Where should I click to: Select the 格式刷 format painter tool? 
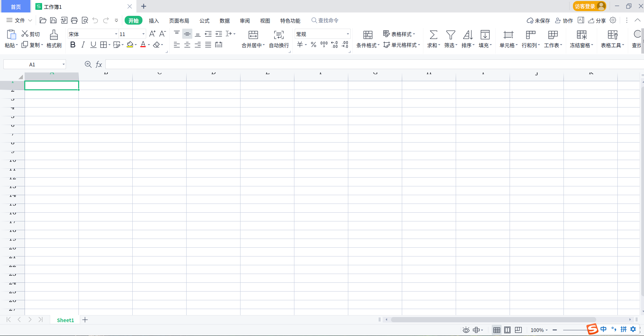pos(54,38)
